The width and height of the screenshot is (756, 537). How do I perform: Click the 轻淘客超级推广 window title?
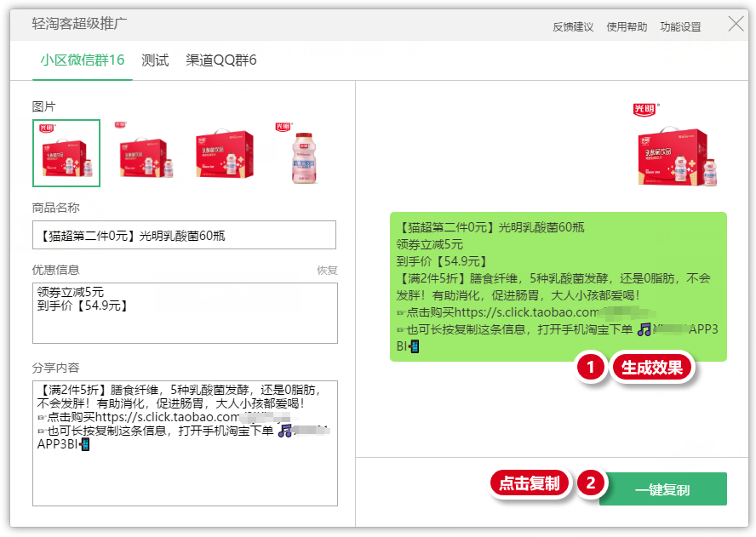click(x=79, y=23)
